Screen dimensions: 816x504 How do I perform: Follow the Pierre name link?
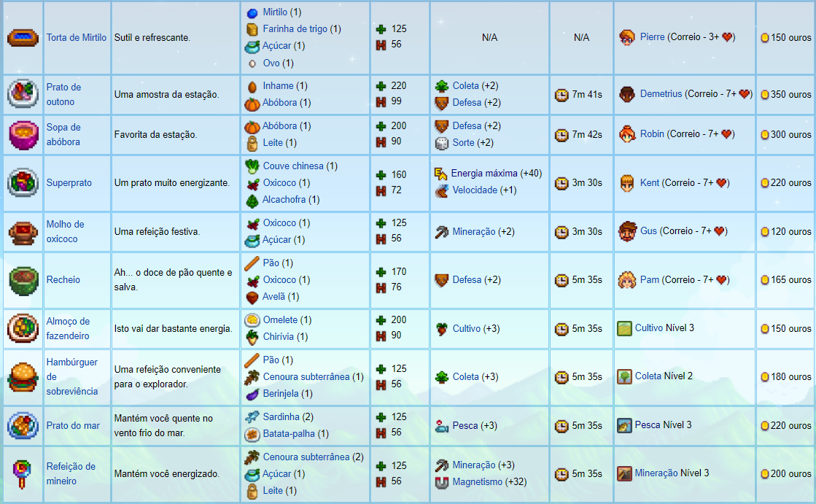(x=652, y=37)
